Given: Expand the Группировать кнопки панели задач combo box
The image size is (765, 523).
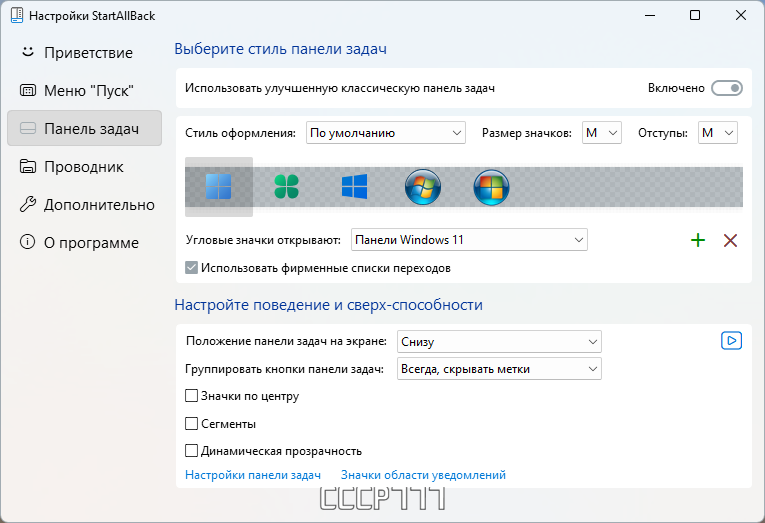Looking at the screenshot, I should tap(499, 369).
